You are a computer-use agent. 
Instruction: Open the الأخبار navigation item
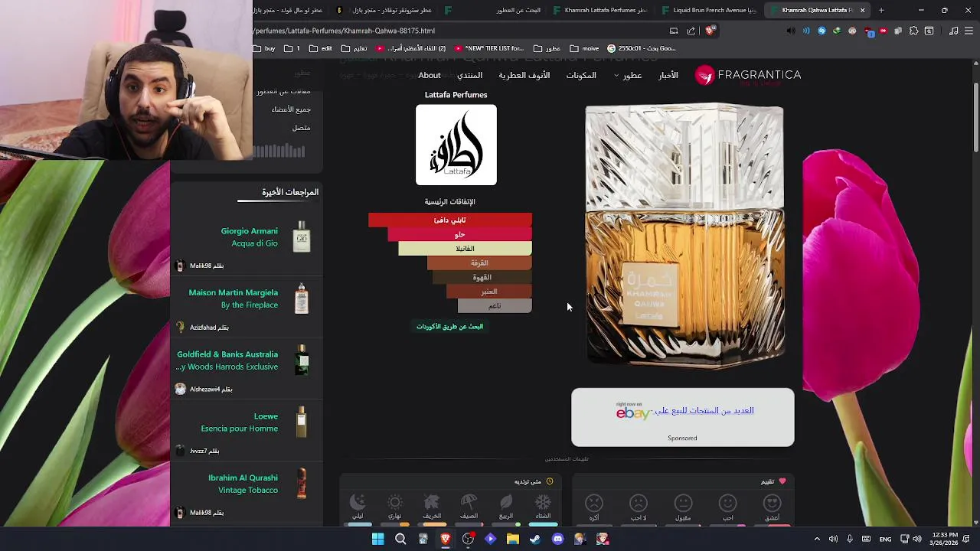click(668, 75)
